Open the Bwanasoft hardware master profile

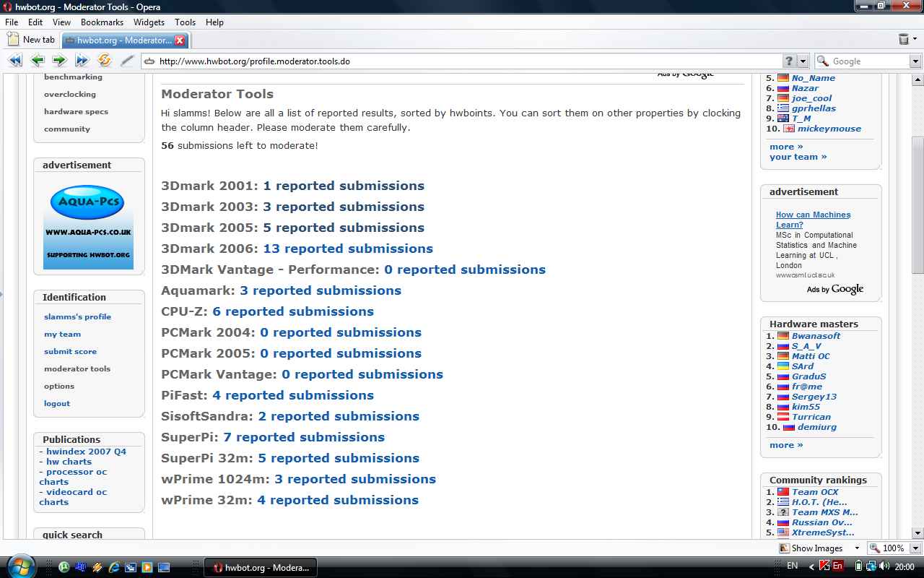[816, 336]
